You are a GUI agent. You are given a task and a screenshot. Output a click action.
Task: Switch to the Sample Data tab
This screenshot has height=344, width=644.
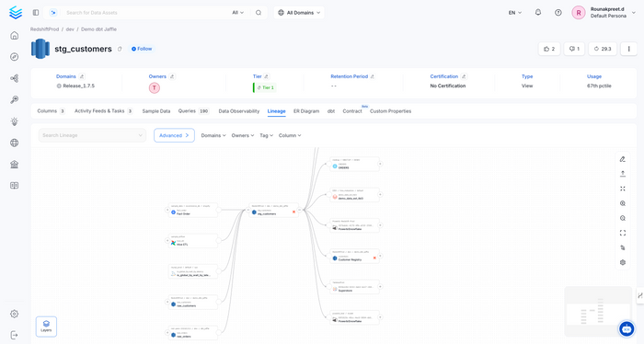tap(156, 111)
